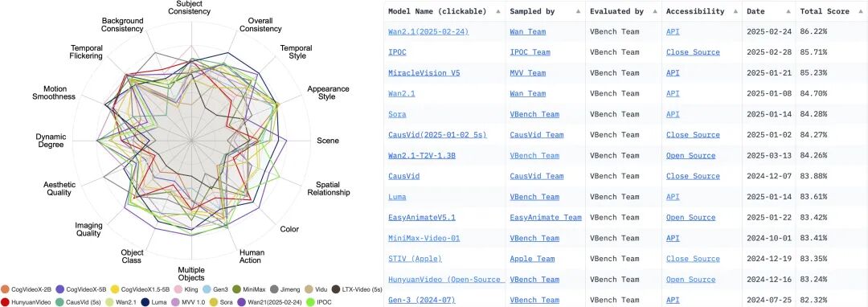Open the Sora model link in the table
868x307 pixels.
(x=397, y=114)
